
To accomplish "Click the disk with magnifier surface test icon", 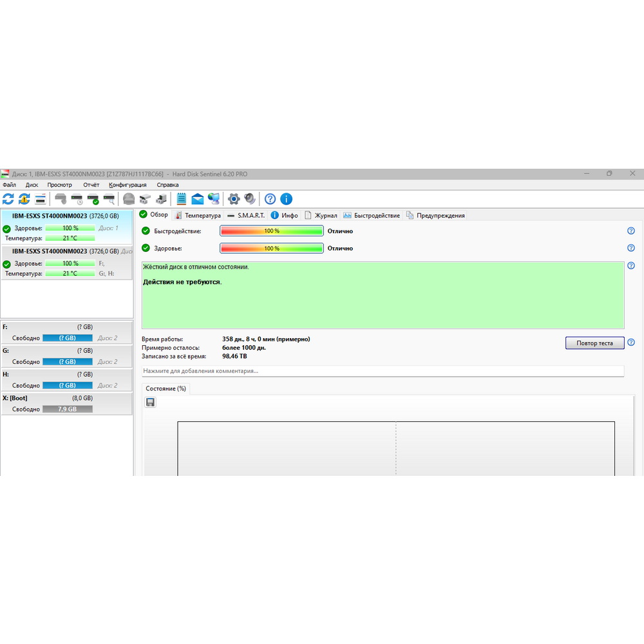I will (x=109, y=199).
